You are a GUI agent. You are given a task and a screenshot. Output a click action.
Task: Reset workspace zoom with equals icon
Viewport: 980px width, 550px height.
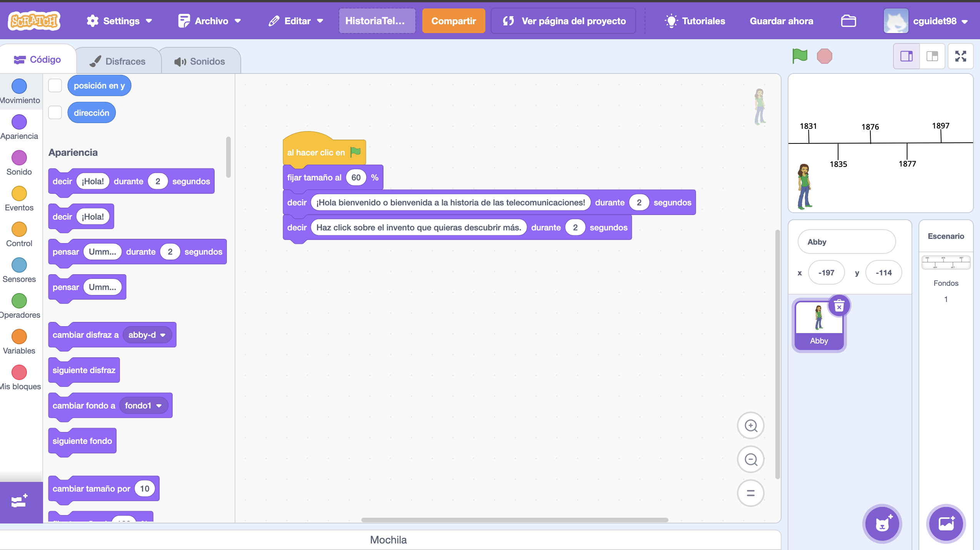coord(750,493)
